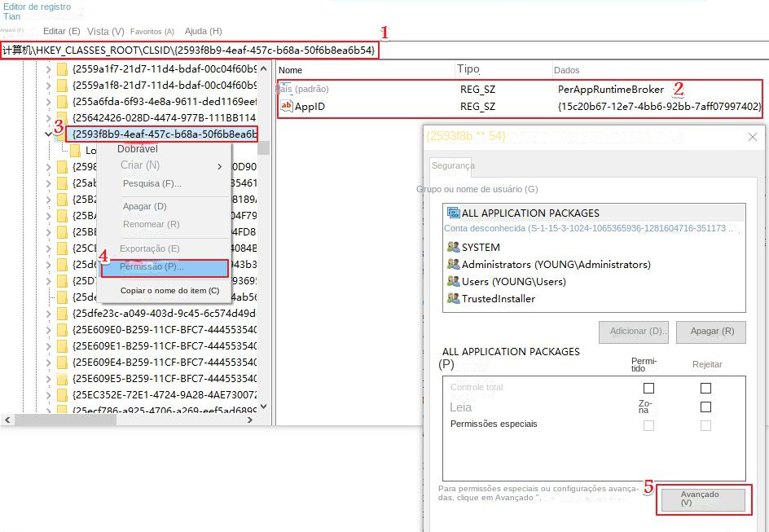The height and width of the screenshot is (532, 769).
Task: Click tree scrollbar down arrow
Action: tap(263, 406)
